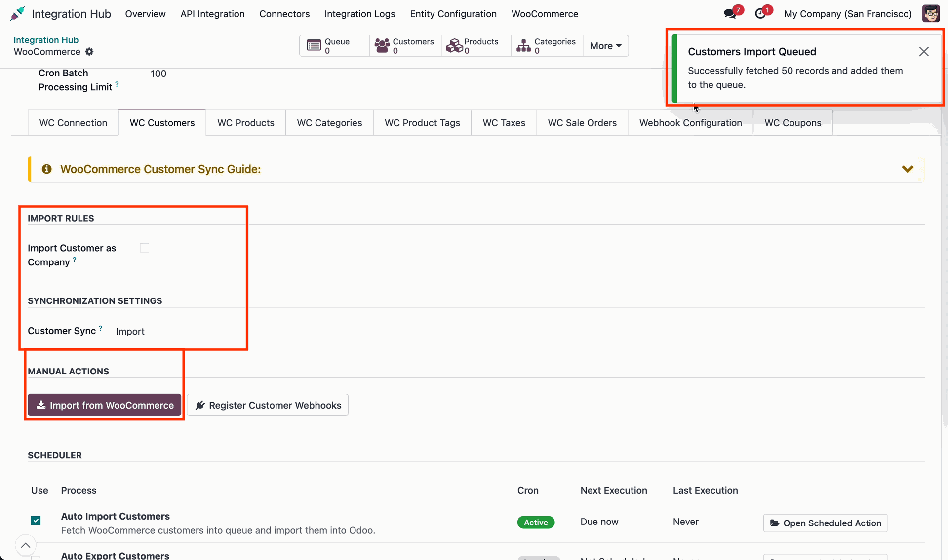The height and width of the screenshot is (560, 948).
Task: Switch to the Webhook Configuration tab
Action: tap(691, 123)
